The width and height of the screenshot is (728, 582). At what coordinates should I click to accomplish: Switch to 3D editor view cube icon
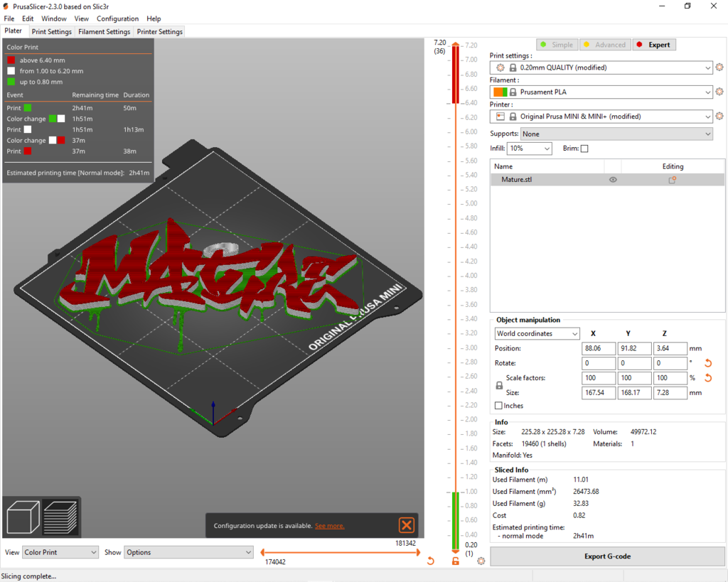[x=23, y=517]
